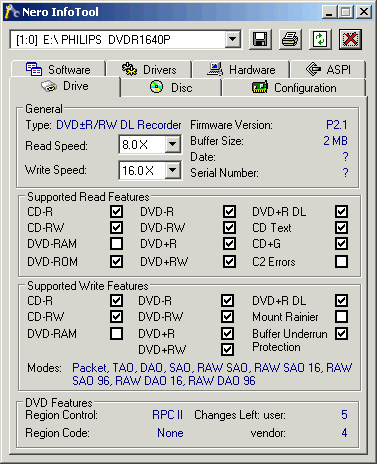377x464 pixels.
Task: Click the Region Code value None
Action: [170, 433]
